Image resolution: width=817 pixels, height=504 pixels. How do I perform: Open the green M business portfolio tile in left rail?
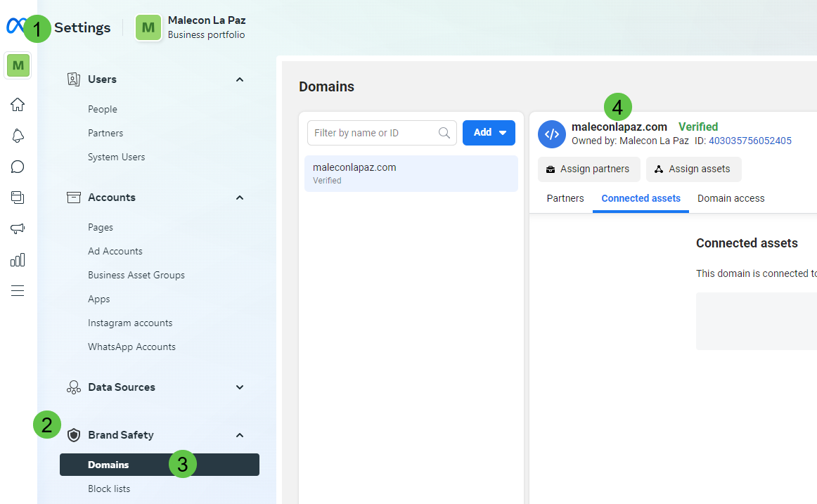(18, 65)
